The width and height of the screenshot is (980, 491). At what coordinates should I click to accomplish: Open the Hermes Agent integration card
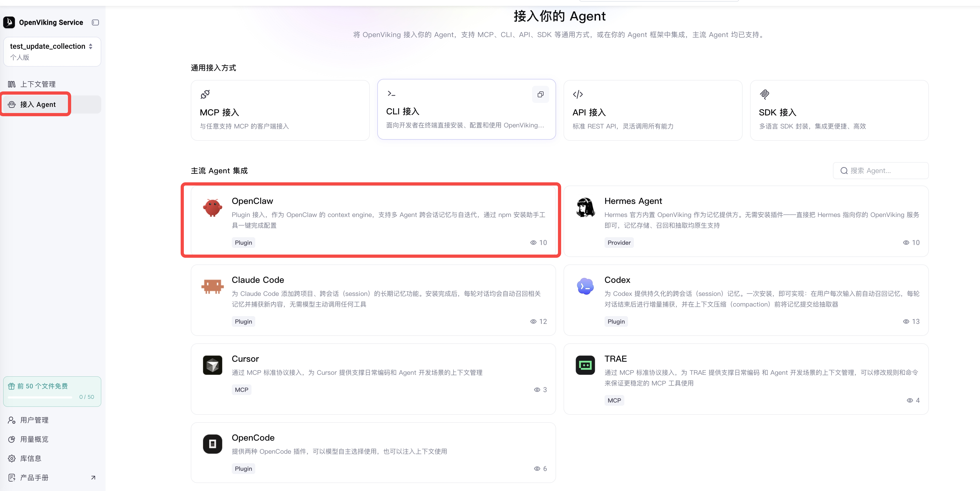[x=746, y=221]
